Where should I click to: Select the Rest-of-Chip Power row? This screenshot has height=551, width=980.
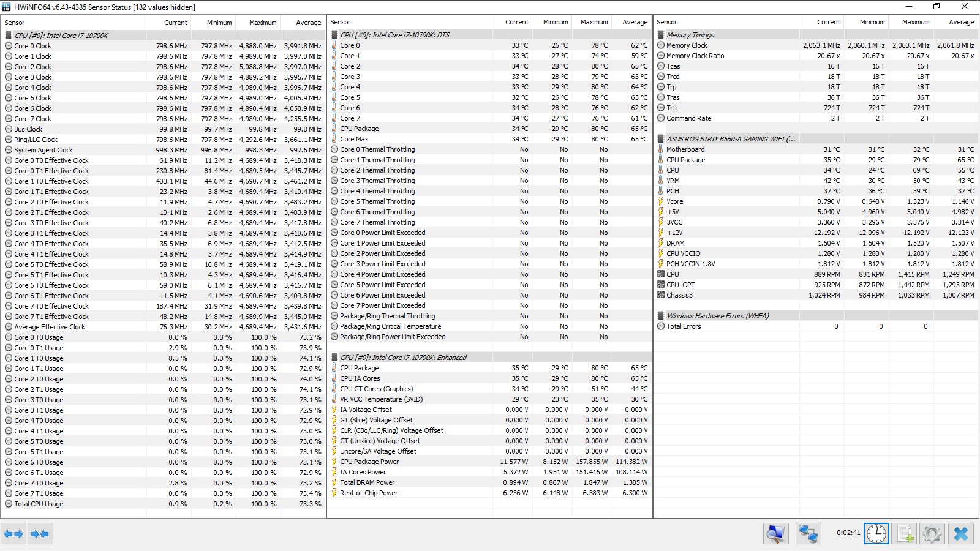(x=489, y=493)
